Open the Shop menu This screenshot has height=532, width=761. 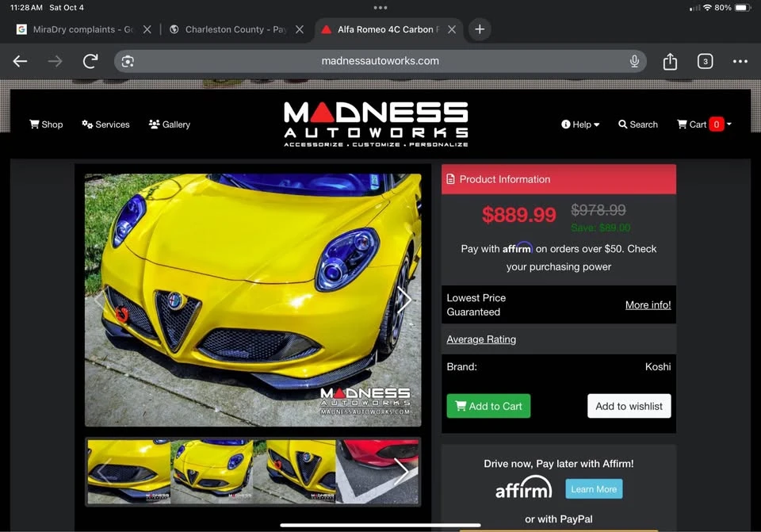(46, 124)
